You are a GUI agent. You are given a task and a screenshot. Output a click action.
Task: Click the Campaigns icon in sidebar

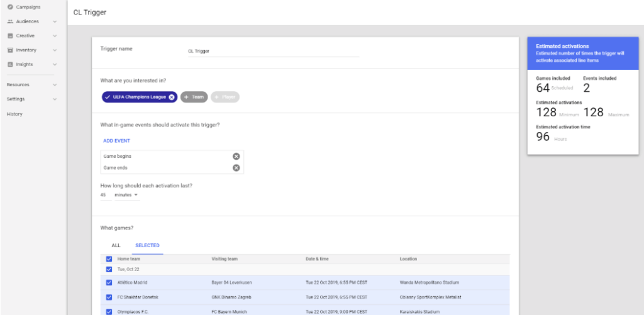point(10,7)
